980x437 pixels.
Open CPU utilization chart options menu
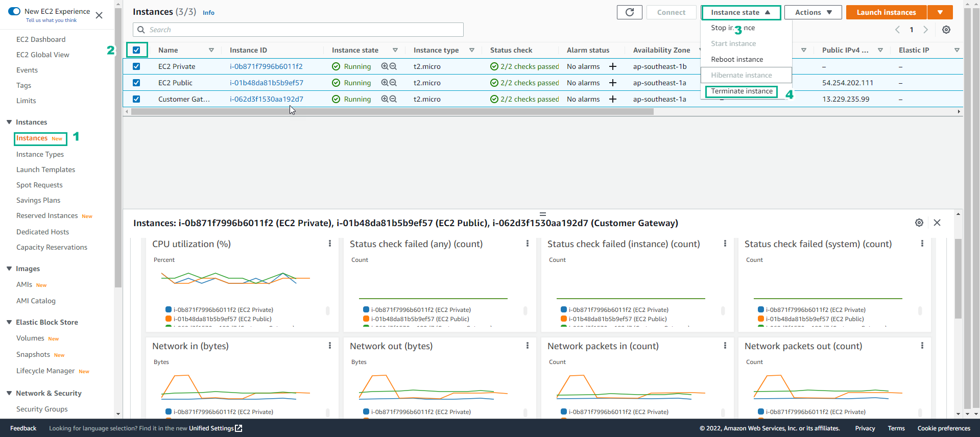point(330,244)
